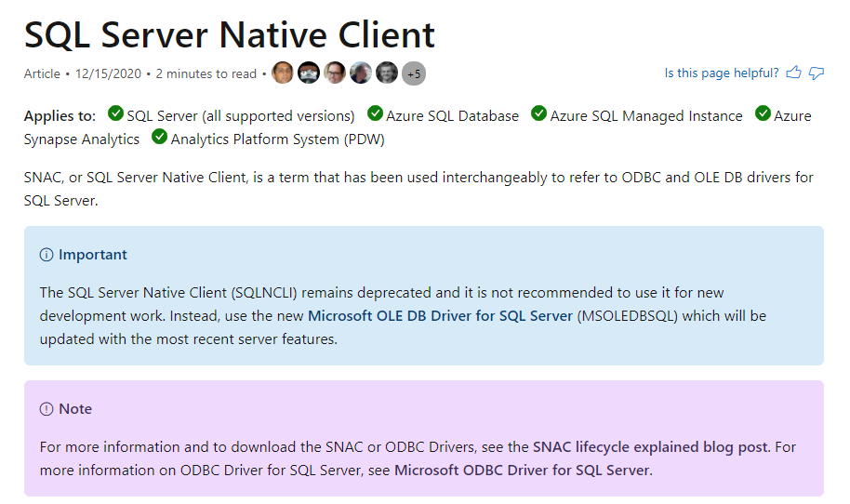Image resolution: width=850 pixels, height=504 pixels.
Task: Click the SQL Server Native Client heading
Action: coord(230,35)
